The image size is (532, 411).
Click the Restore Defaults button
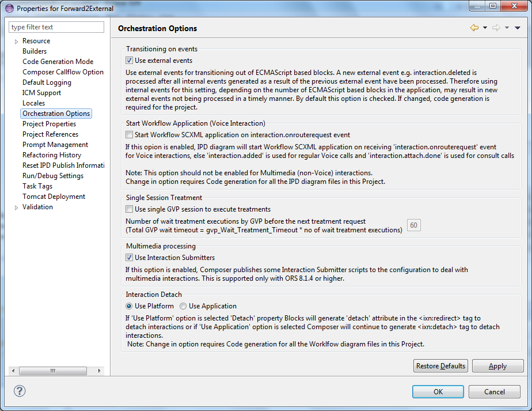(440, 366)
